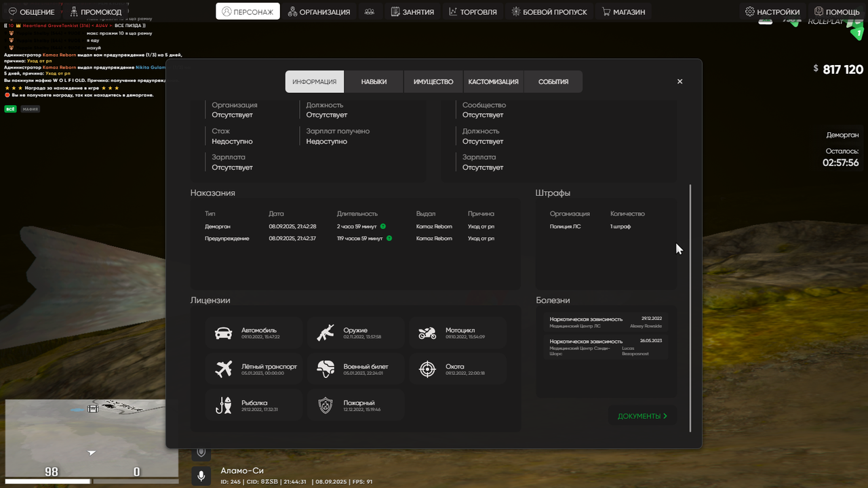Open the Организация menu
The height and width of the screenshot is (488, 868).
319,12
